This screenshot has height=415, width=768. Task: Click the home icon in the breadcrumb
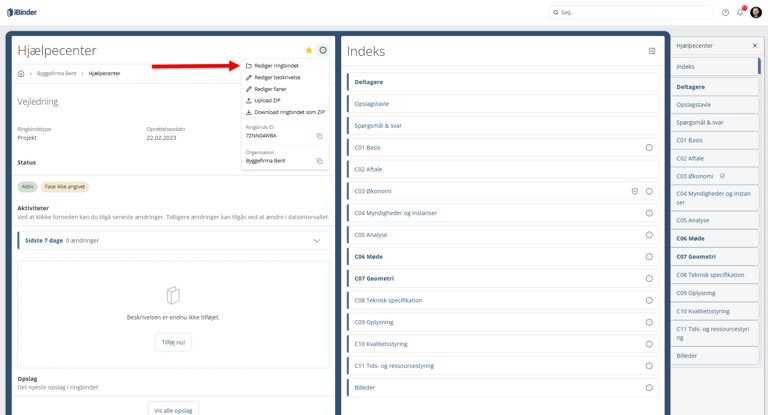coord(21,73)
